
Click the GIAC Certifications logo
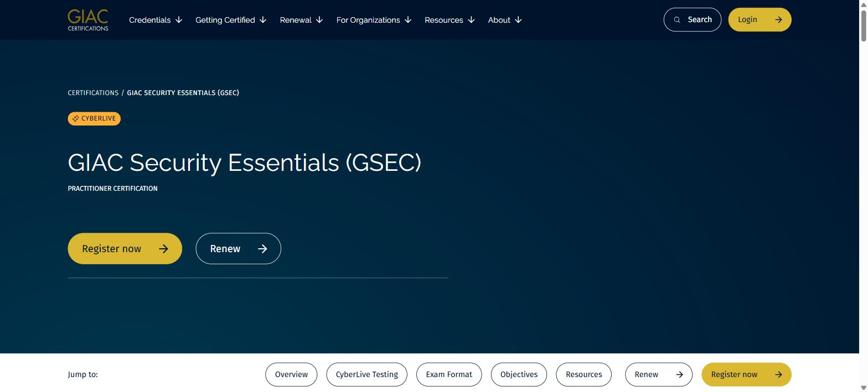[x=88, y=20]
